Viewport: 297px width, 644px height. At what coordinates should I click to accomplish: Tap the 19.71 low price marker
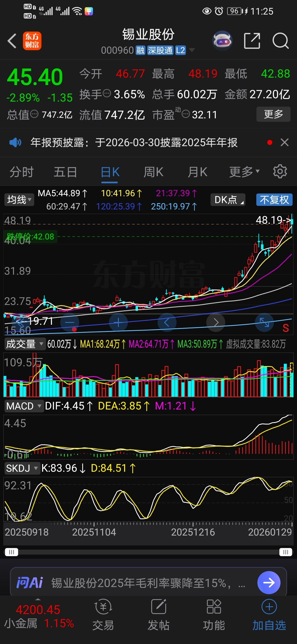(x=34, y=321)
